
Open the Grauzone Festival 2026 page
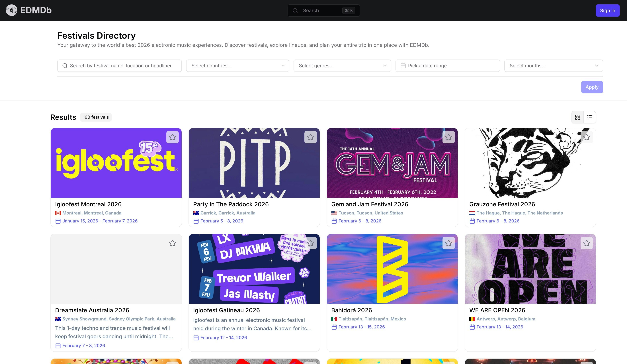tap(502, 204)
